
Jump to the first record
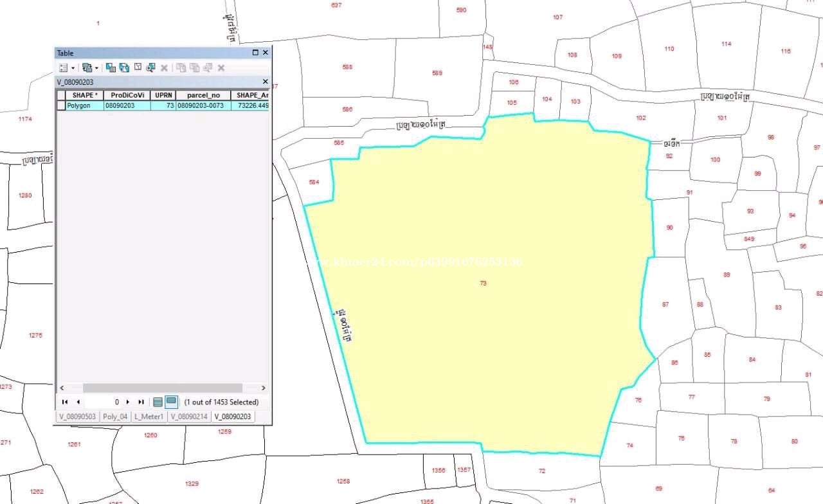(65, 402)
